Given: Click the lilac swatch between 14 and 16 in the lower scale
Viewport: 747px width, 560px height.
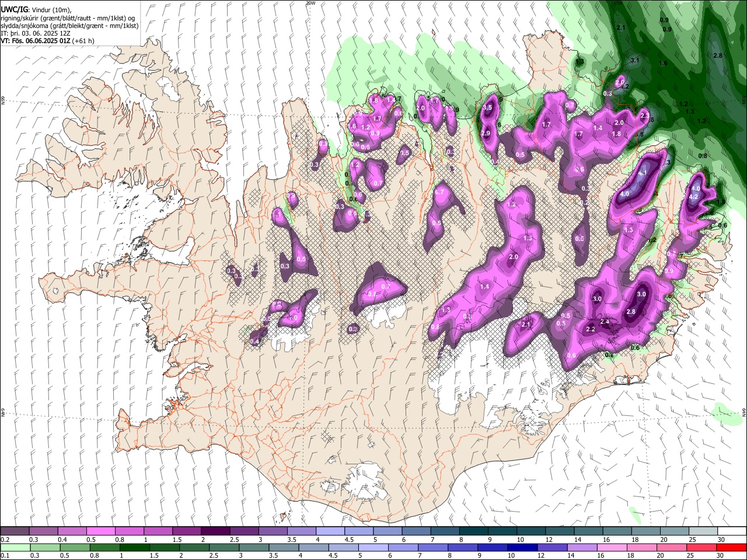Looking at the screenshot, I should pos(582,547).
